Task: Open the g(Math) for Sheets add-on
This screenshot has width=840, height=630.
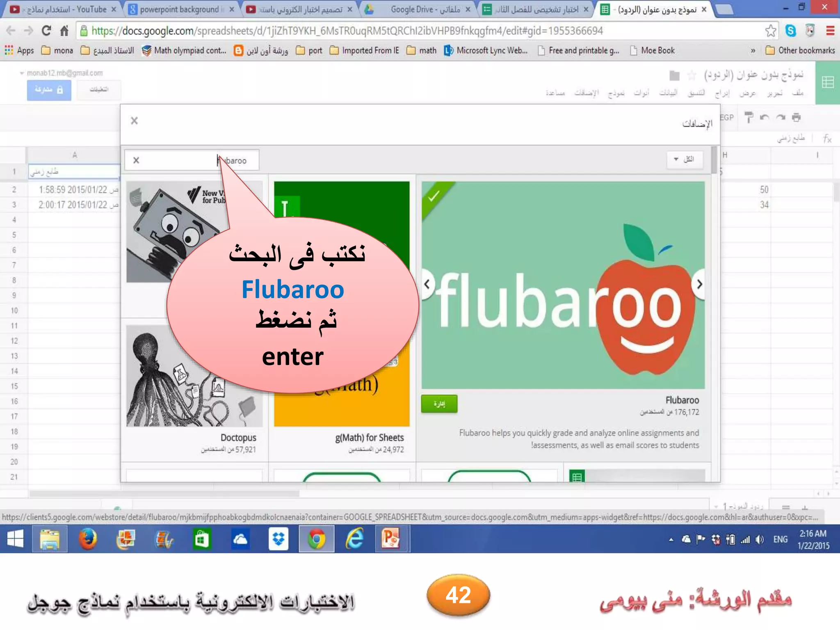Action: (370, 438)
